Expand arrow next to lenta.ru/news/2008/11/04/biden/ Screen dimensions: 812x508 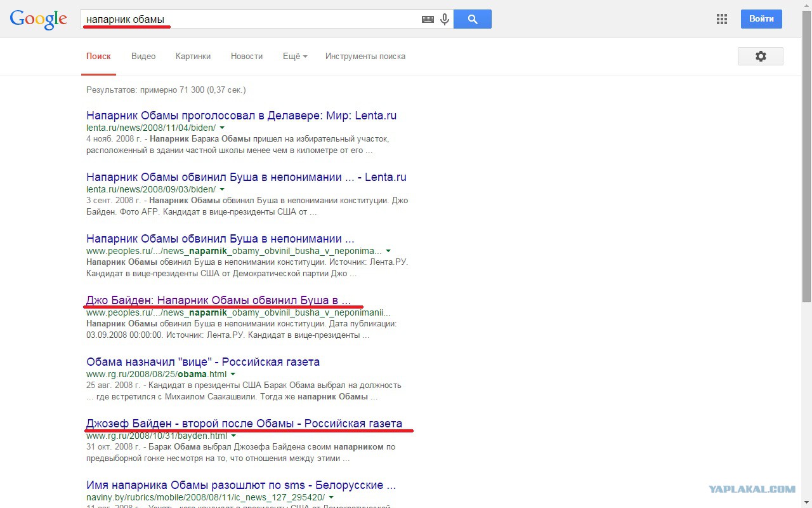coord(222,128)
